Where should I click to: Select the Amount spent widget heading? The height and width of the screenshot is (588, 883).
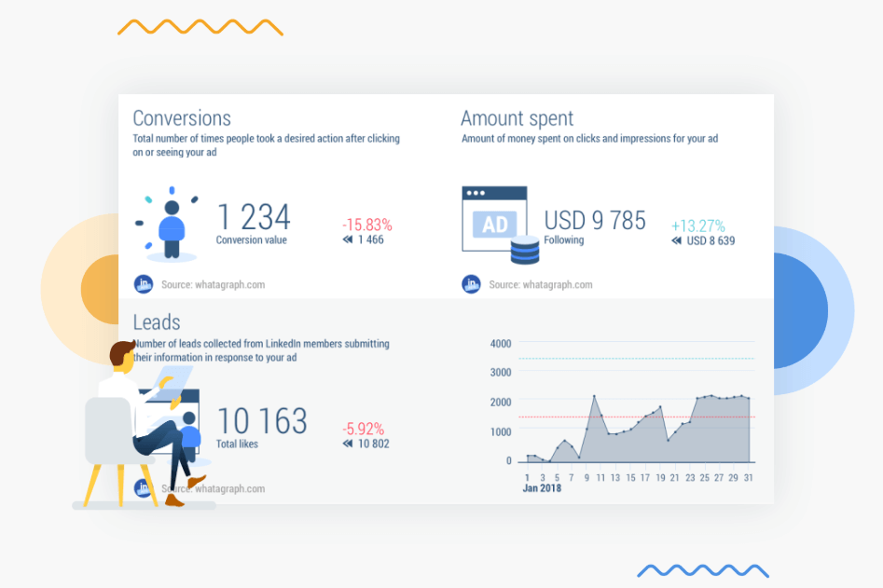[517, 118]
